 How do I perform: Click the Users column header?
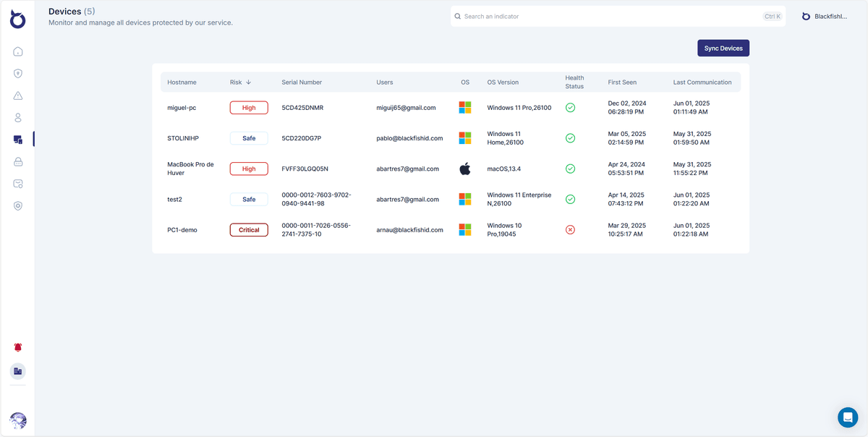point(385,82)
